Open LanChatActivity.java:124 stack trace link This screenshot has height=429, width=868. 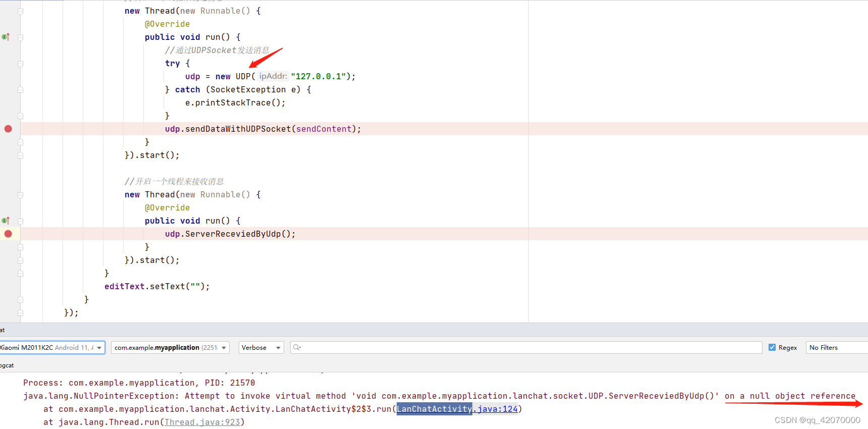pos(457,409)
